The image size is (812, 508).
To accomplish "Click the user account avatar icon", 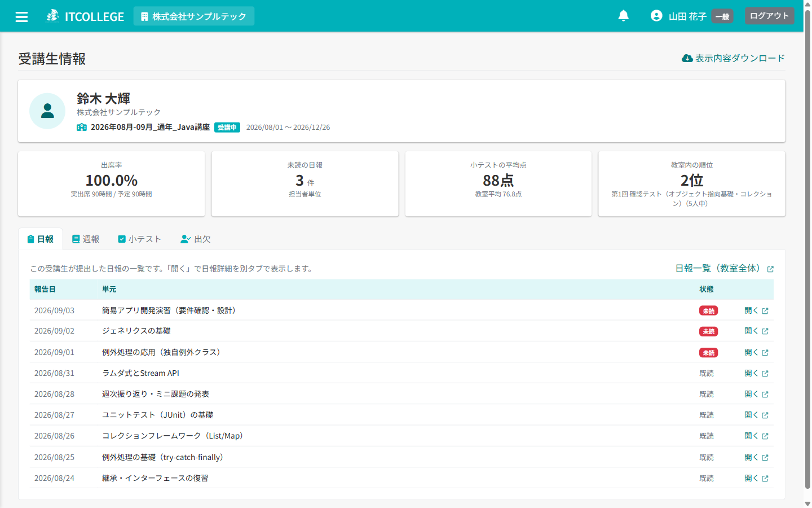I will [656, 16].
